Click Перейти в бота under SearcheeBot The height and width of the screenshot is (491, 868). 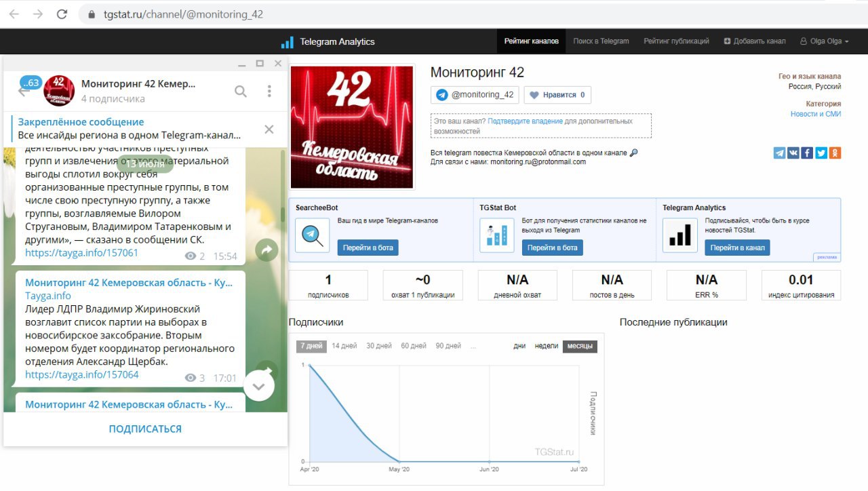point(368,248)
